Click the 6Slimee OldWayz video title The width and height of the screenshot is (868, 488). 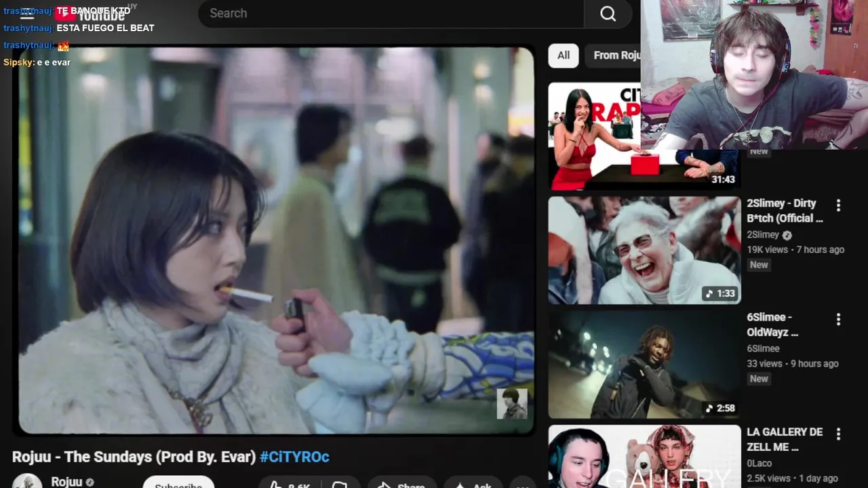[773, 325]
